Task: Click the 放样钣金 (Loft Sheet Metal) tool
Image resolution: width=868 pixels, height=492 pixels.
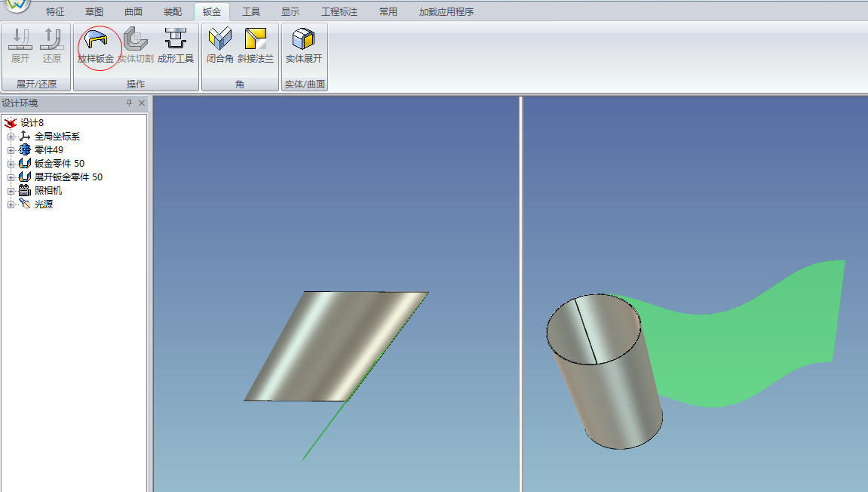Action: pyautogui.click(x=96, y=45)
